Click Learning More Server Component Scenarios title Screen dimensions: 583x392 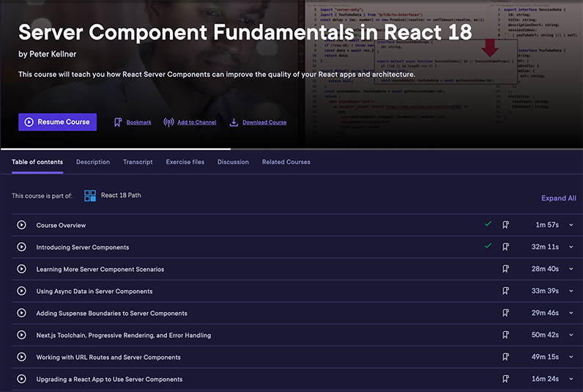pyautogui.click(x=100, y=269)
